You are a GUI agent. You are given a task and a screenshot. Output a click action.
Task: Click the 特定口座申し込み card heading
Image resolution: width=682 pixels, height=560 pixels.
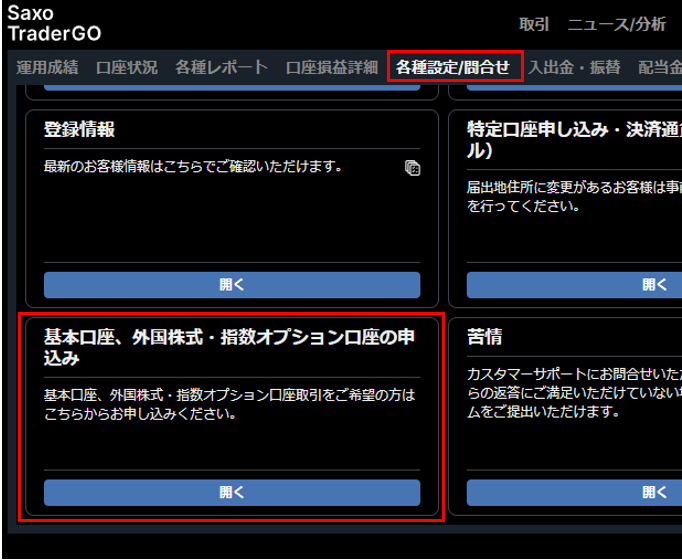tap(574, 140)
